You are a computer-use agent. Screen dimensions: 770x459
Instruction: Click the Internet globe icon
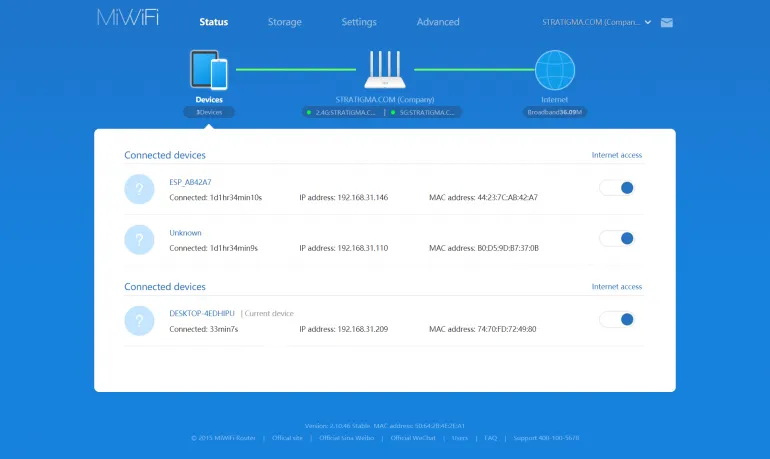point(555,70)
